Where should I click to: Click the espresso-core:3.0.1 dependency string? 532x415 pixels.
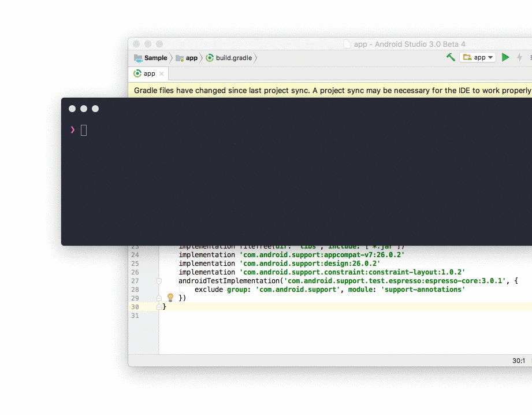pyautogui.click(x=395, y=281)
